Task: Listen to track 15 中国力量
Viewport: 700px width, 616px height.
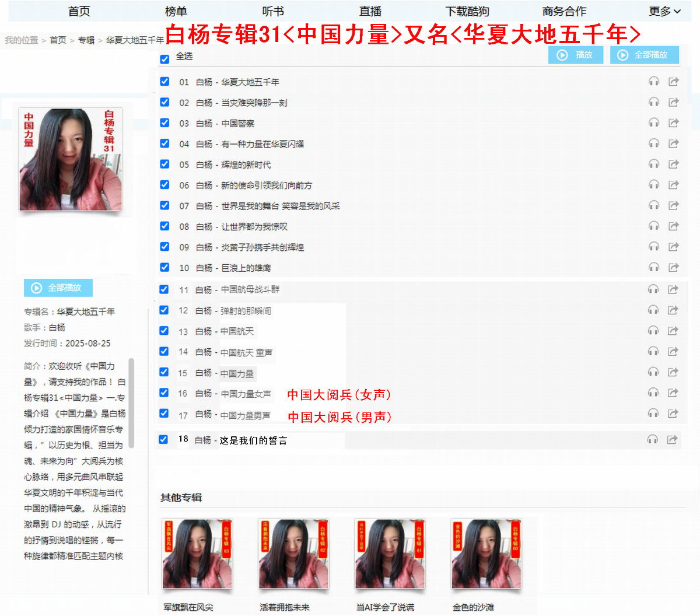Action: pyautogui.click(x=653, y=372)
